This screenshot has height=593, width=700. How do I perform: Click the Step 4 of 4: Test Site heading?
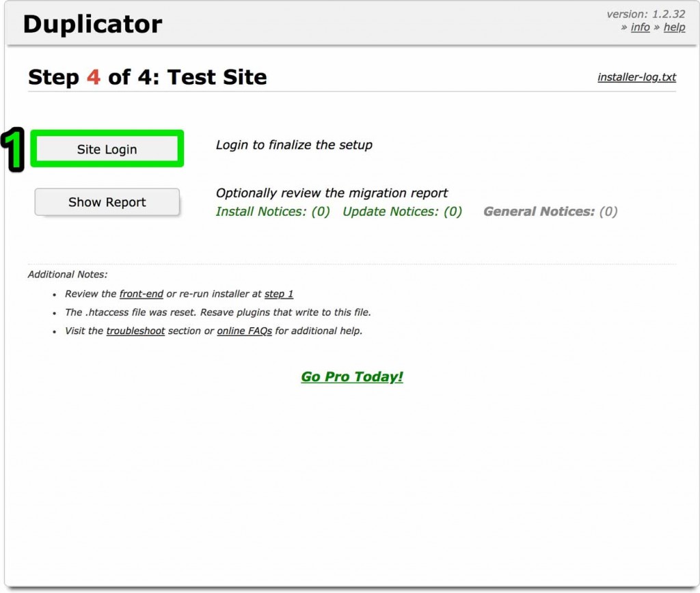[148, 77]
